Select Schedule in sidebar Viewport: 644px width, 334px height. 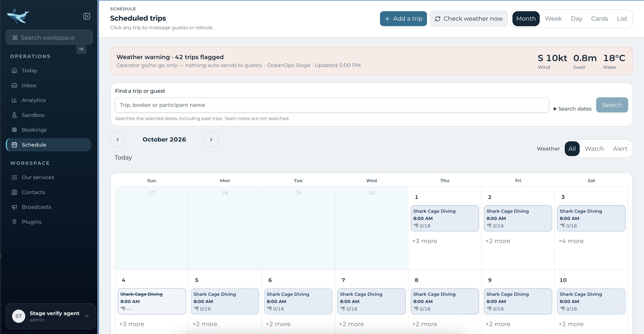pos(48,145)
